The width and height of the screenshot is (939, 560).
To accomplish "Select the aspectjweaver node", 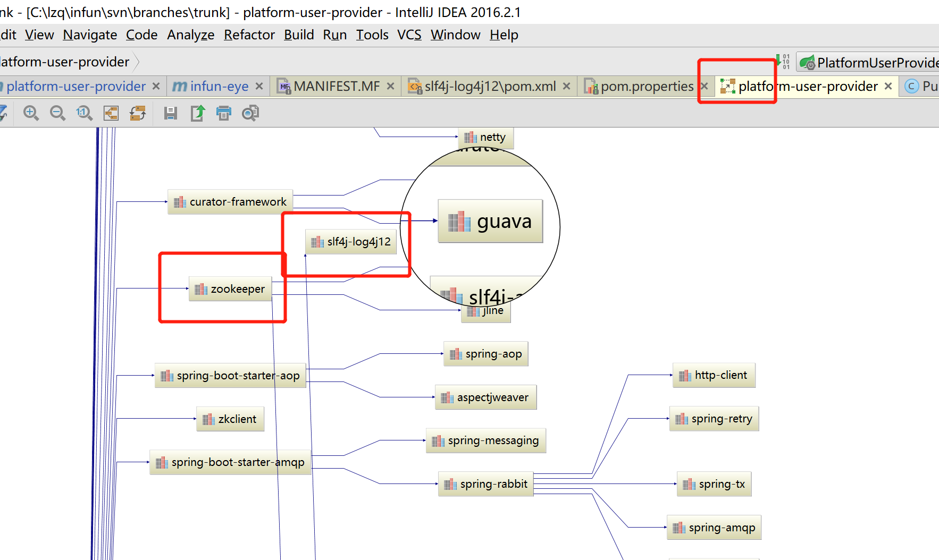I will click(x=486, y=397).
